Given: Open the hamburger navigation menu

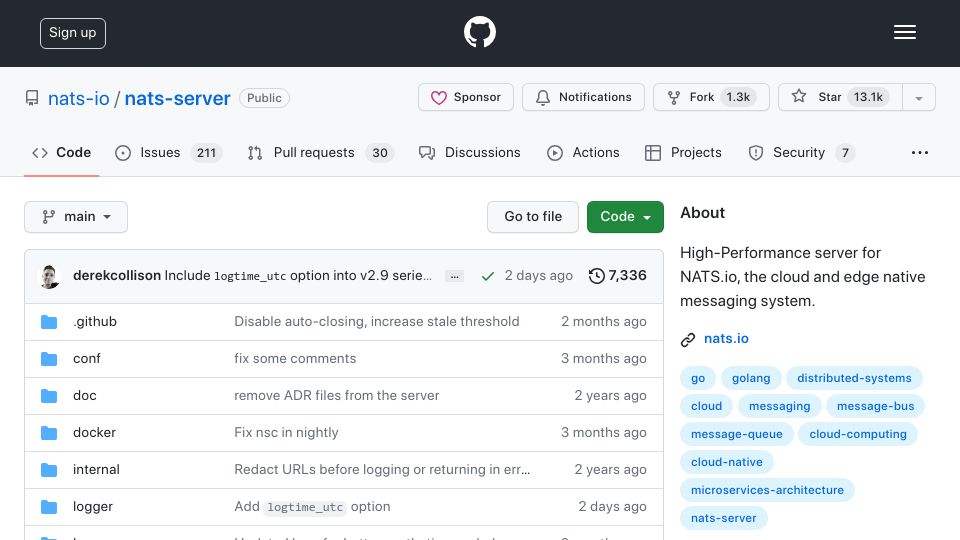Looking at the screenshot, I should pos(904,32).
